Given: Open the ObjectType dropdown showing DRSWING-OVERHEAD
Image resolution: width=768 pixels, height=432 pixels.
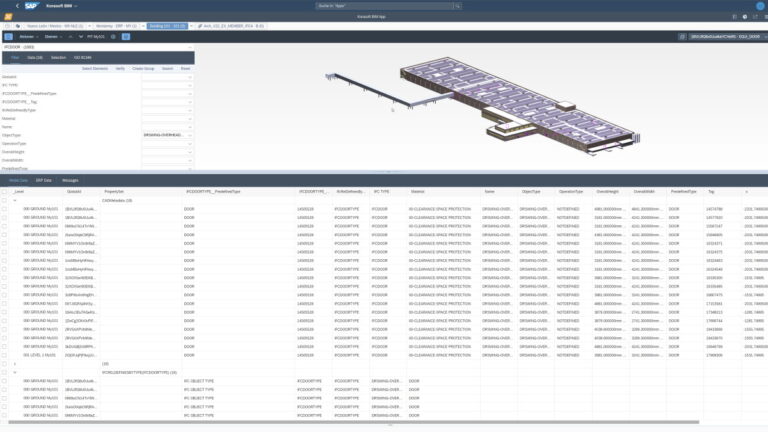Looking at the screenshot, I should coord(167,134).
